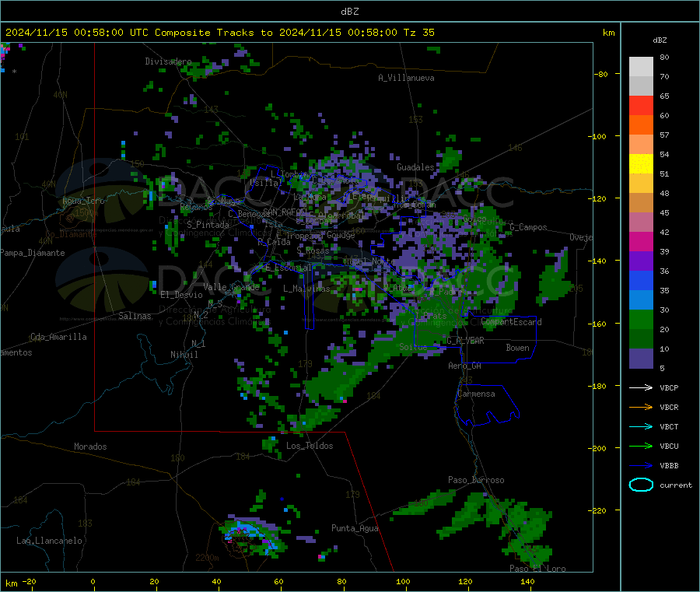Select the slate purple 5-10 dBZ swatch

[x=641, y=359]
